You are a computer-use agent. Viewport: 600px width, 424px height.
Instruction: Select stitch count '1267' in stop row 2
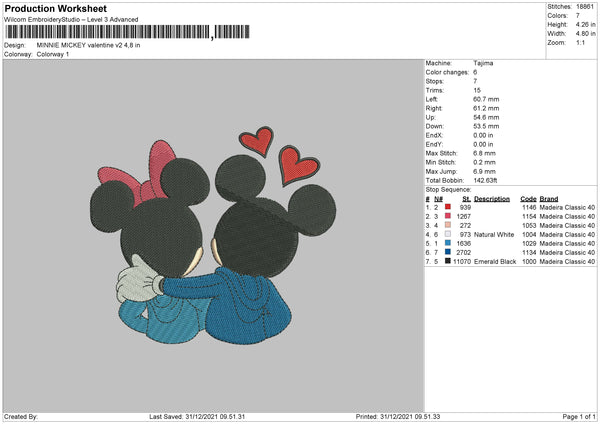(463, 217)
